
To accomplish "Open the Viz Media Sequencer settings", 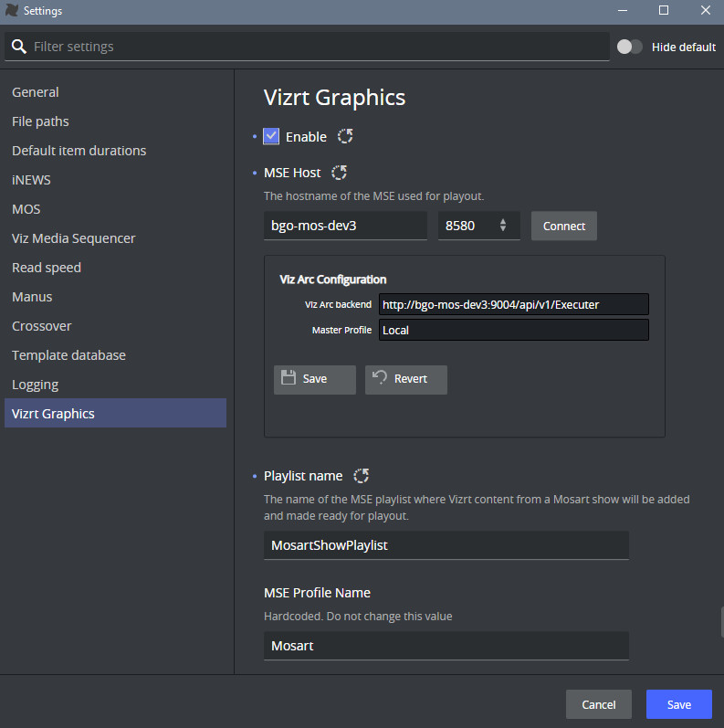I will click(x=73, y=238).
